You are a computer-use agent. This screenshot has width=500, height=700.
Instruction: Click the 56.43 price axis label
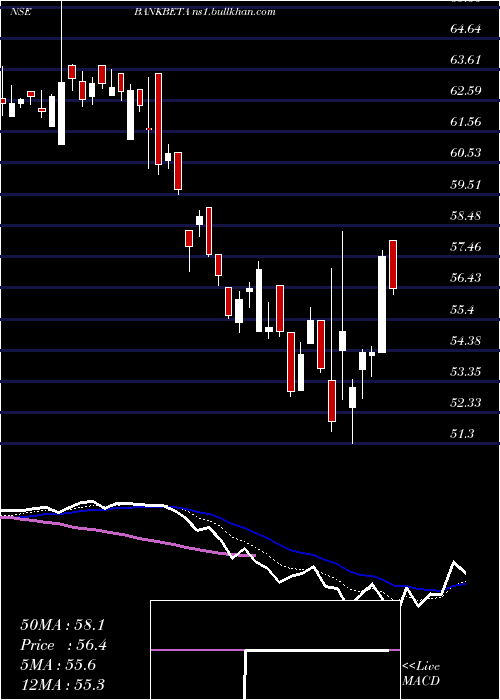(x=466, y=278)
